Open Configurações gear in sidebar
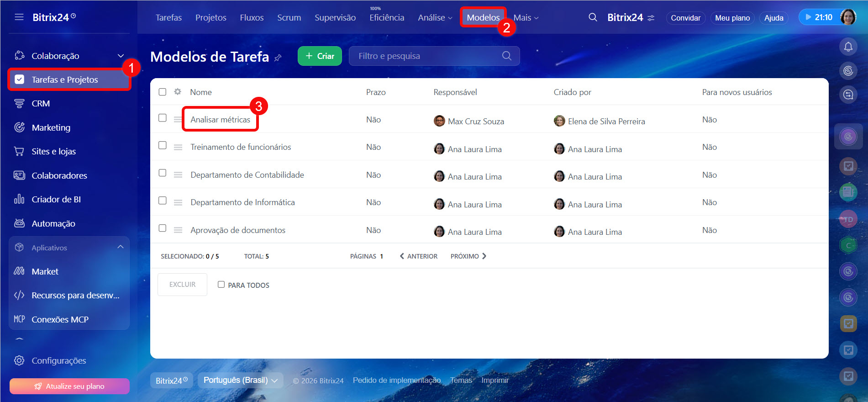 tap(19, 360)
